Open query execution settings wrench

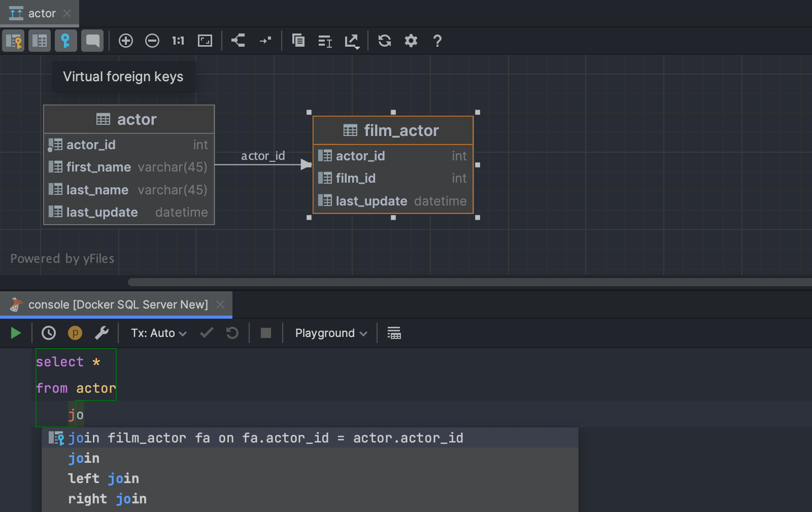coord(101,333)
